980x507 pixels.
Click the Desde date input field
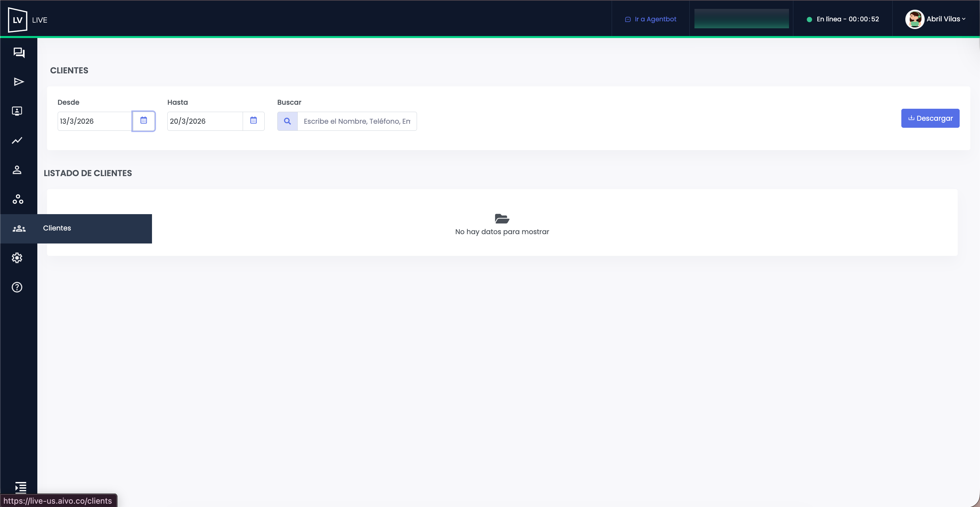coord(94,121)
